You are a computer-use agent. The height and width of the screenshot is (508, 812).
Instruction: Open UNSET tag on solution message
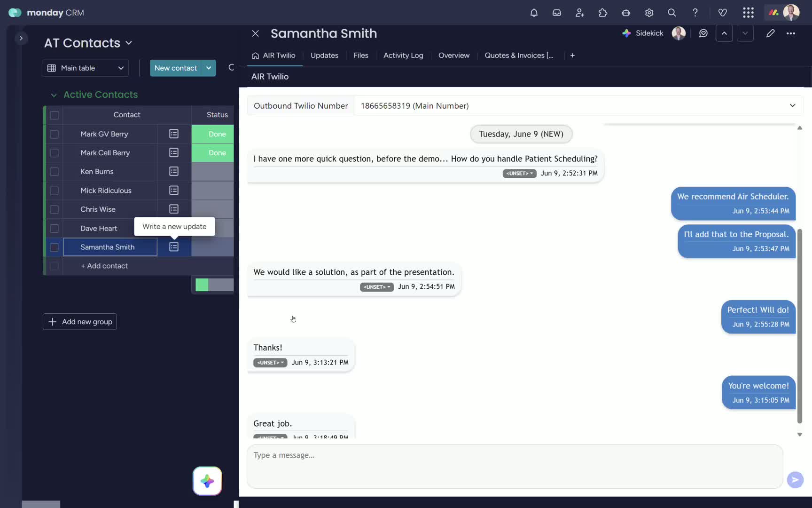[376, 287]
